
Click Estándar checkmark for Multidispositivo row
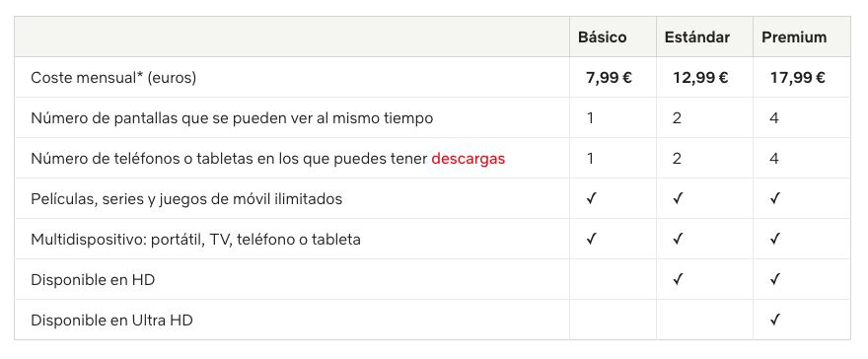[678, 239]
